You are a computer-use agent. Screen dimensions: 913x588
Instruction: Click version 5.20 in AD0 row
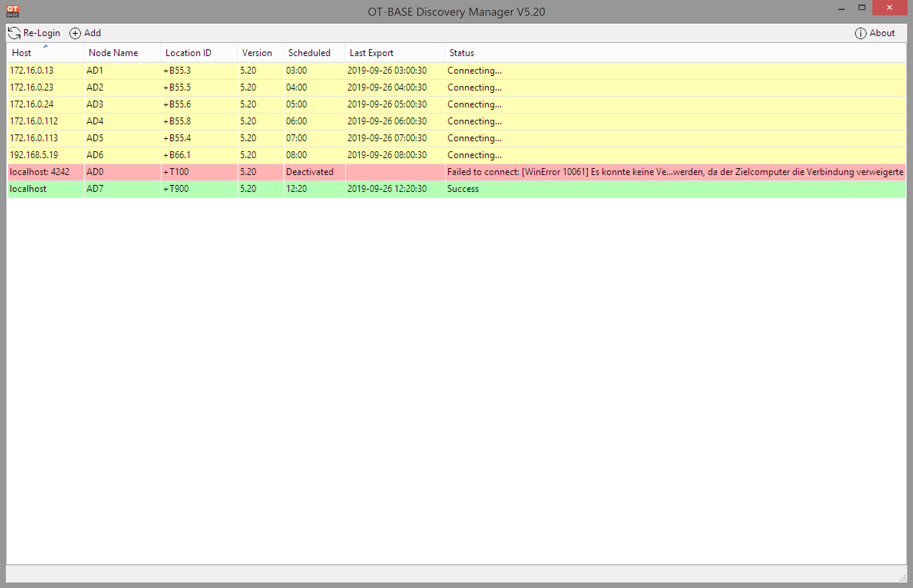[248, 172]
